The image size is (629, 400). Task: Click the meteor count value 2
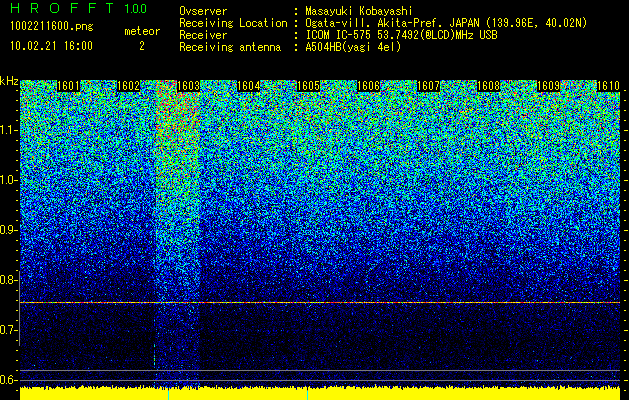tap(142, 46)
